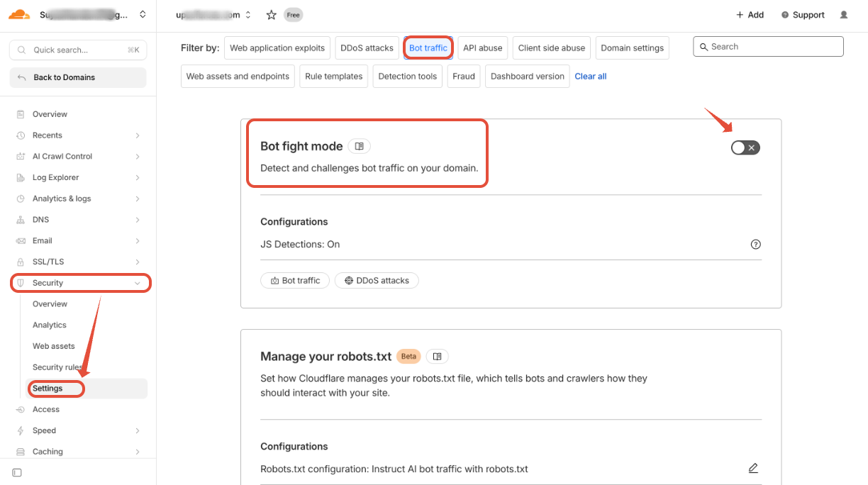Image resolution: width=868 pixels, height=485 pixels.
Task: Expand the DNS chevron
Action: click(138, 220)
